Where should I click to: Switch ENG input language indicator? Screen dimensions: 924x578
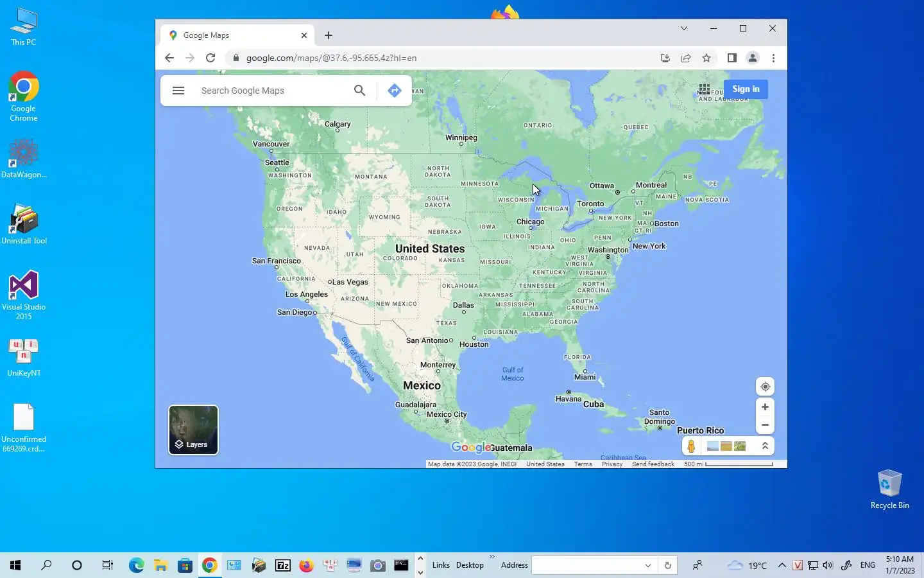(x=868, y=565)
